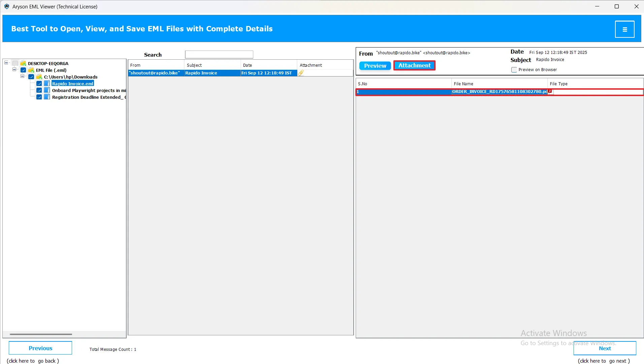Collapse the DESKTOP-EEQORGA tree node
This screenshot has width=644, height=364.
[6, 63]
